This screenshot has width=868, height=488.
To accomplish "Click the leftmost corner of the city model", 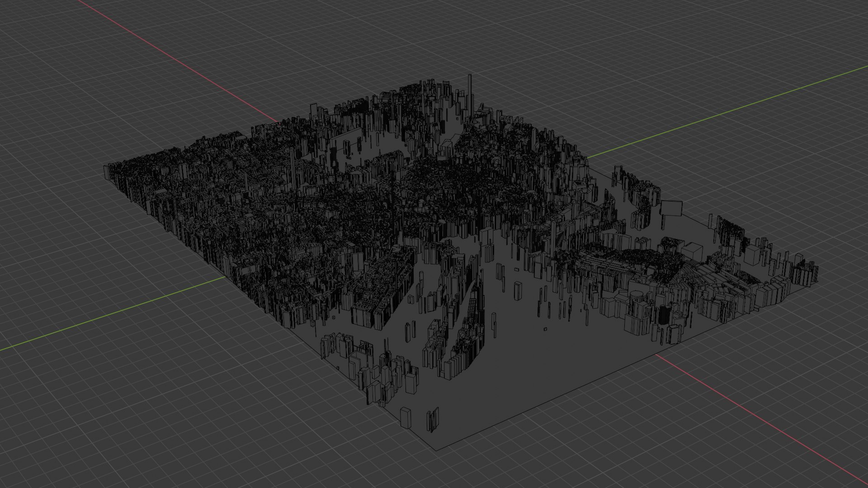I will 107,172.
